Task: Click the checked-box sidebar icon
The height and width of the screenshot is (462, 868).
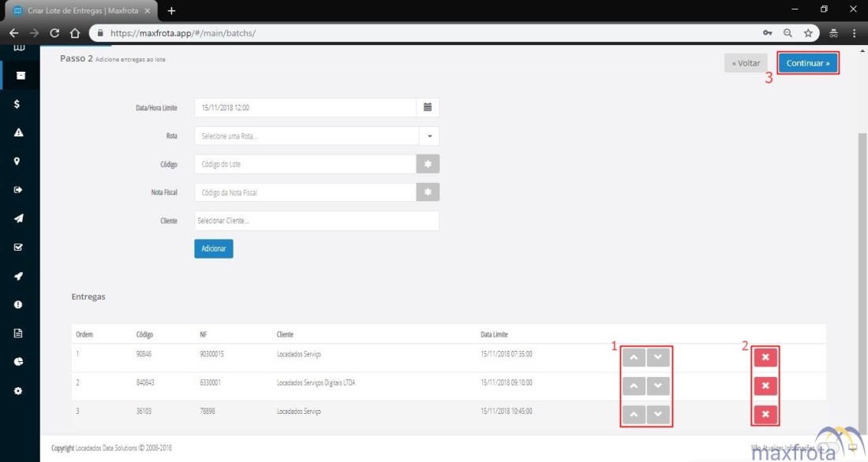Action: [x=18, y=247]
